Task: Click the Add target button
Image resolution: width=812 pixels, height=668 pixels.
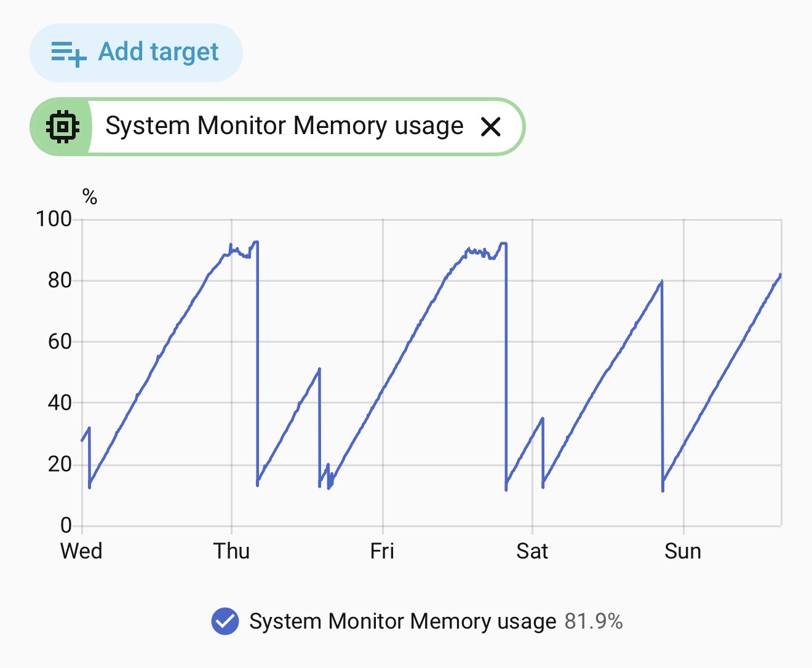Action: coord(136,53)
